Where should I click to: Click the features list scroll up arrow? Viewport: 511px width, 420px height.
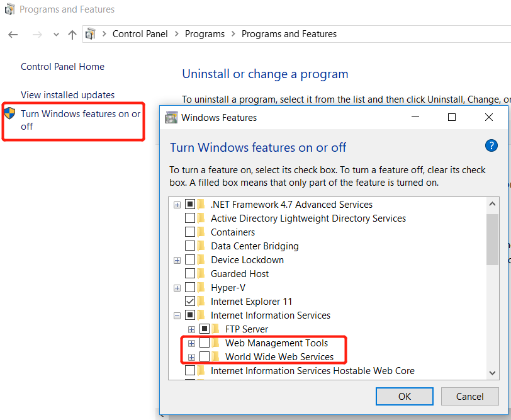click(492, 205)
